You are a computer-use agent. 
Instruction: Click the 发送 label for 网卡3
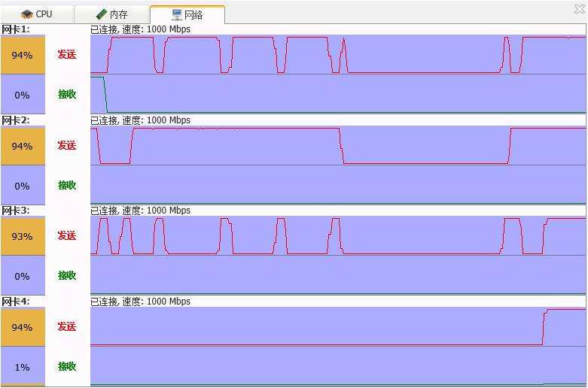pos(67,236)
